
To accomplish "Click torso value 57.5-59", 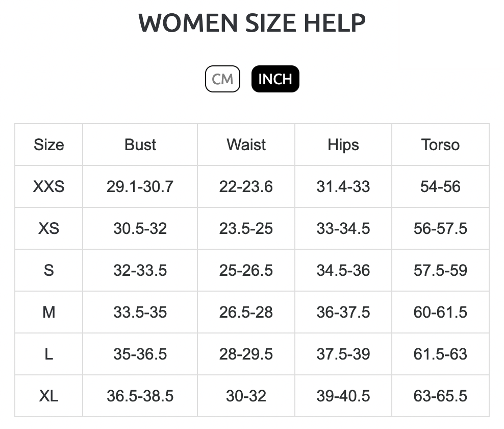I will (440, 270).
